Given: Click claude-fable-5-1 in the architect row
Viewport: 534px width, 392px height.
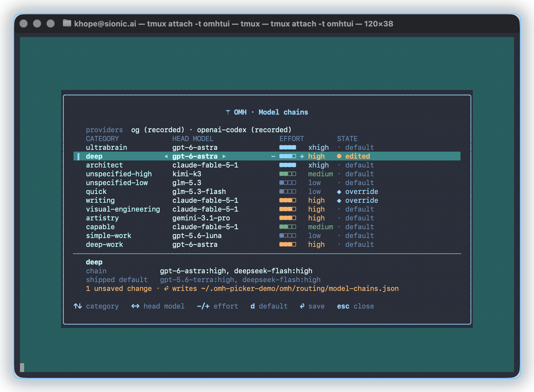Looking at the screenshot, I should point(205,165).
